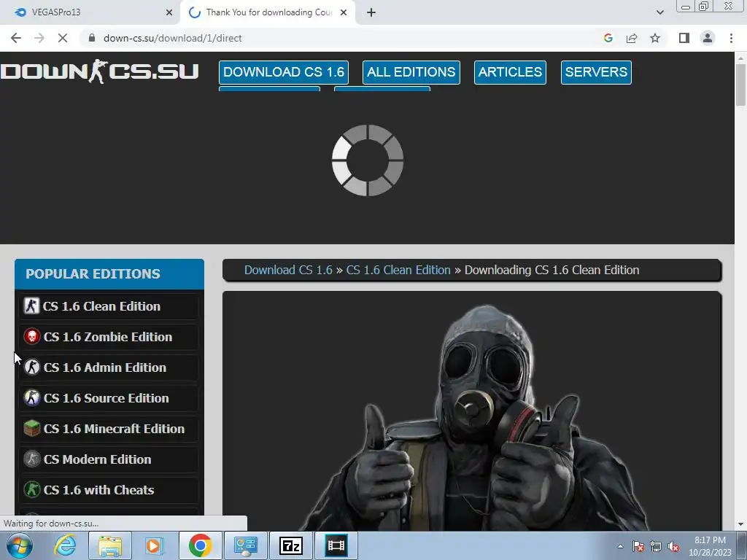Click the Google icon in the address bar
The image size is (747, 560).
[x=608, y=38]
